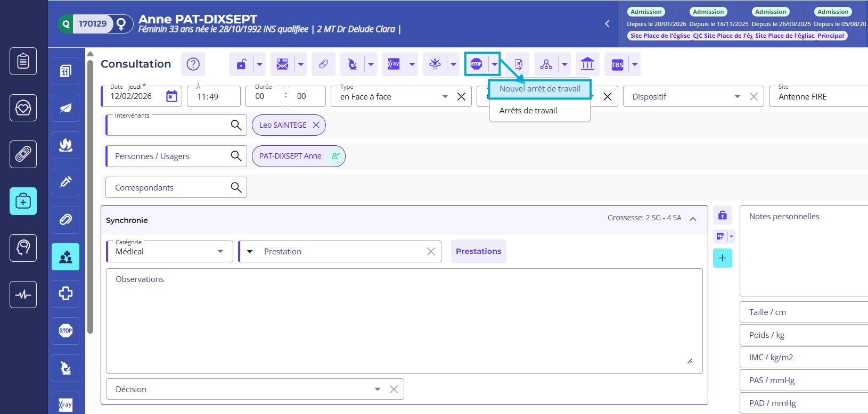
Task: Click the TBS toolbar icon
Action: (x=617, y=64)
